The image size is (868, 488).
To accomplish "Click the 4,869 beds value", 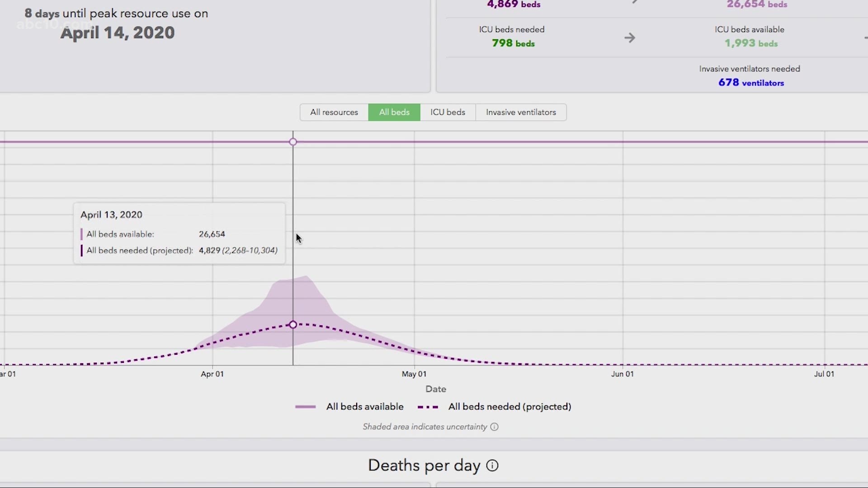I will (x=514, y=5).
